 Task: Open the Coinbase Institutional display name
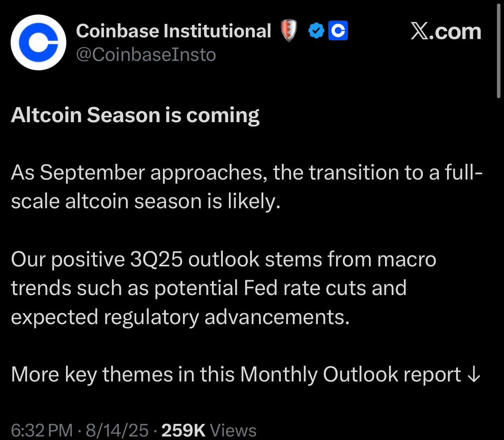tap(173, 31)
